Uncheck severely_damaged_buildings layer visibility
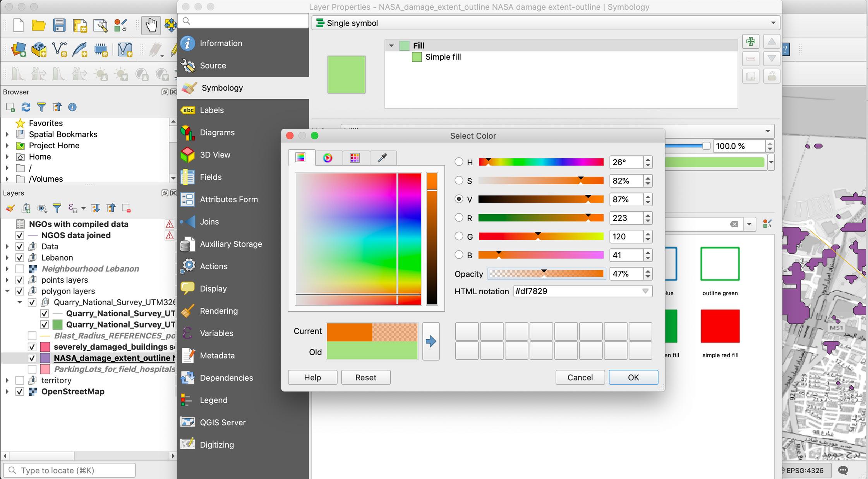 tap(32, 347)
